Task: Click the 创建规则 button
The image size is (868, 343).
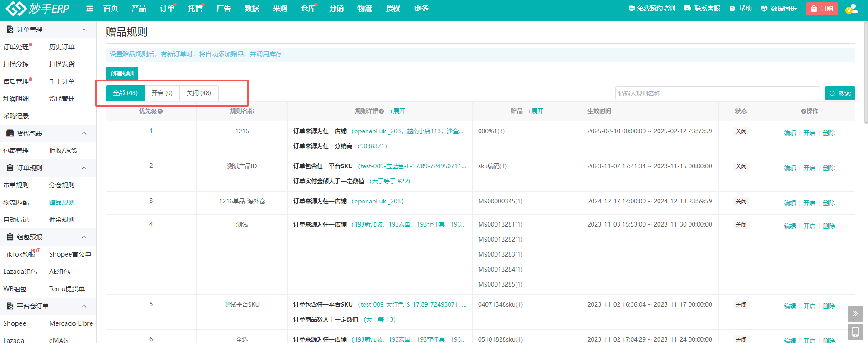Action: point(122,74)
